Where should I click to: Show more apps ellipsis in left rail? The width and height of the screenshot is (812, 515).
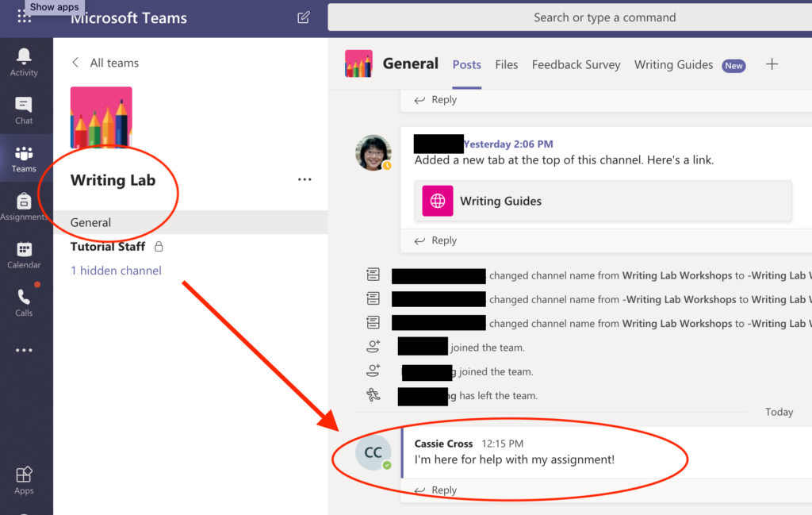click(x=24, y=350)
